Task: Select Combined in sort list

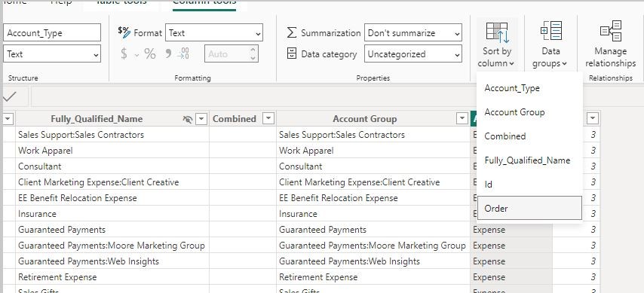Action: coord(529,136)
